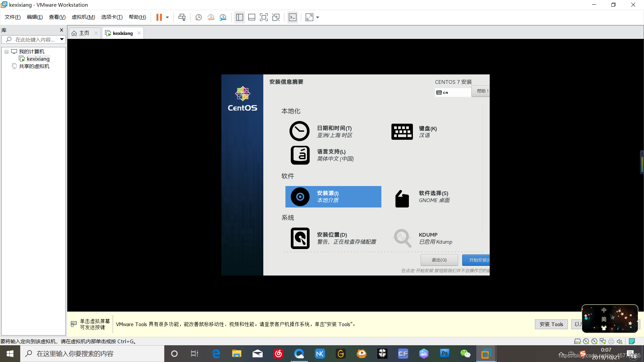Viewport: 644px width, 362px height.
Task: Open File Explorer from the taskbar
Action: point(237,354)
